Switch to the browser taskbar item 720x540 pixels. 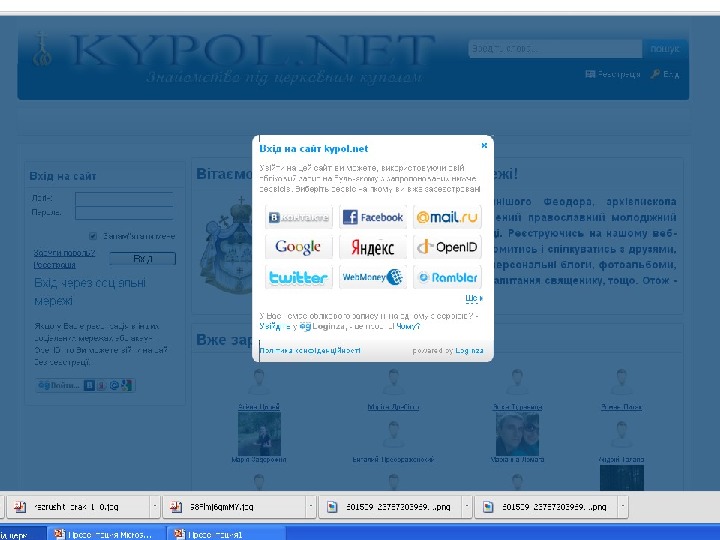(23, 534)
